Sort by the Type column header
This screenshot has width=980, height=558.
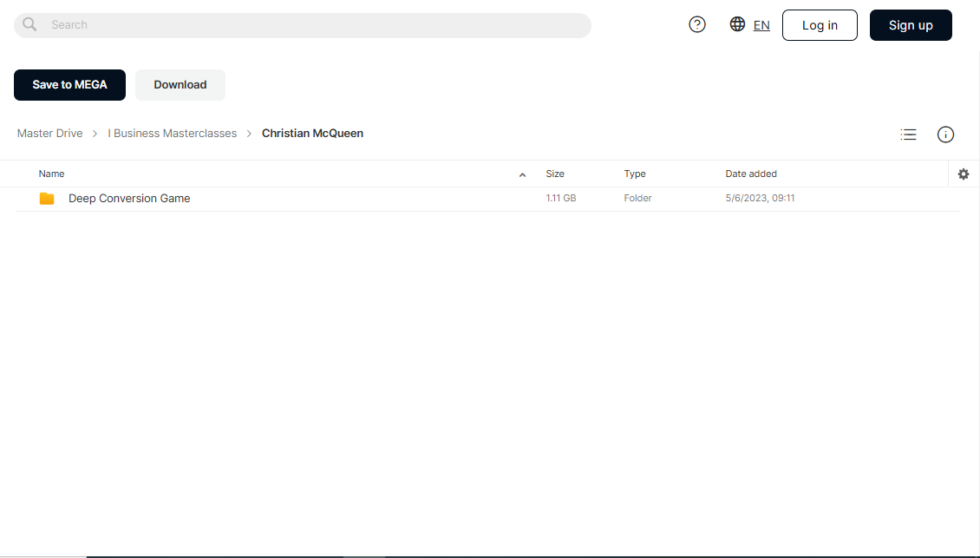635,174
